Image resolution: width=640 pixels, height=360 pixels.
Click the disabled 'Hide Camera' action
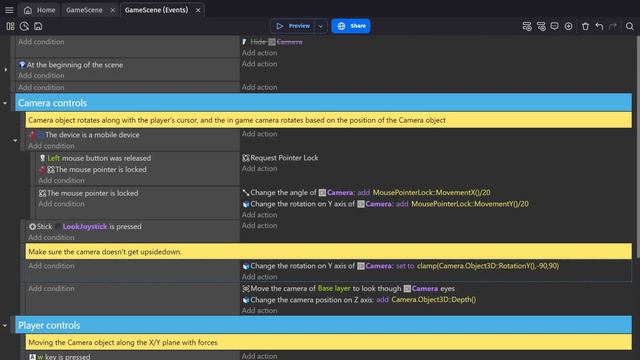[272, 42]
